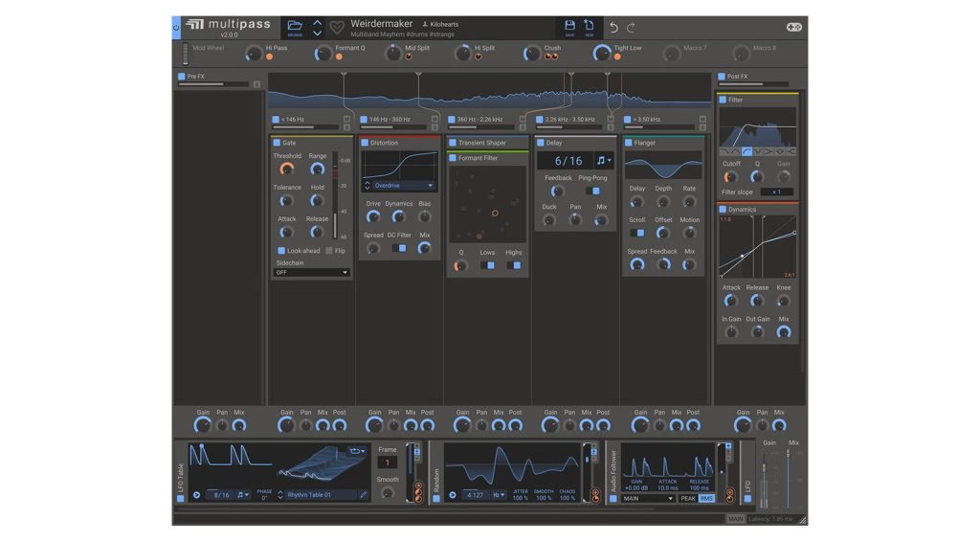Favorite the Weirdermaker preset with heart
This screenshot has height=541, width=980.
click(x=337, y=28)
